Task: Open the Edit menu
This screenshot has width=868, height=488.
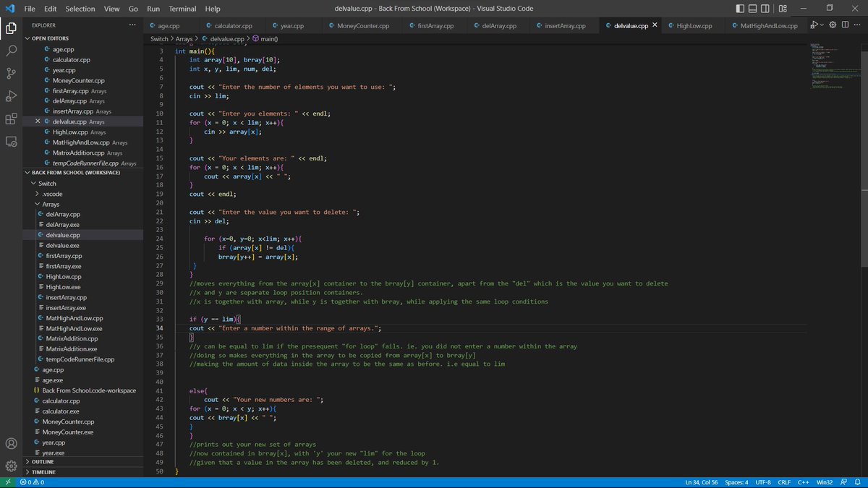Action: click(51, 9)
